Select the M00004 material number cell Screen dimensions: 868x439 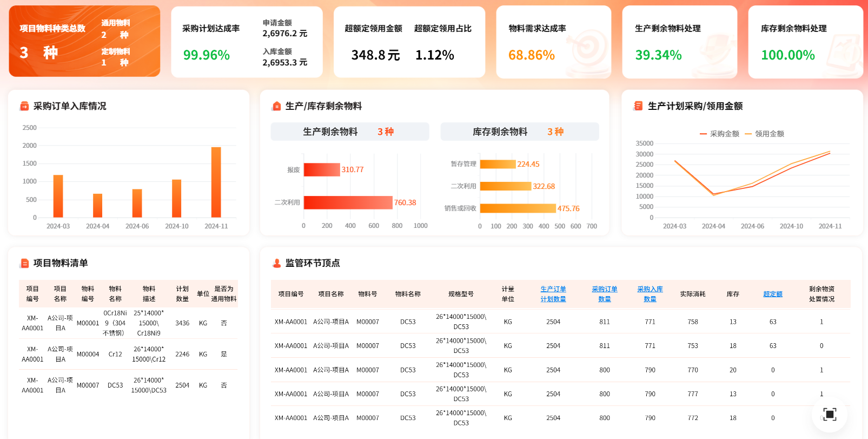click(x=88, y=354)
